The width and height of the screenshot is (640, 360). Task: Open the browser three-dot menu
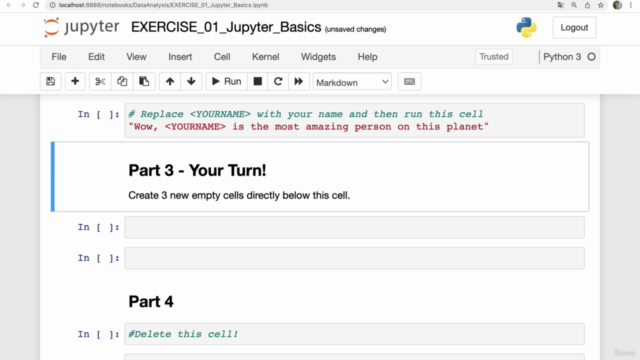click(631, 5)
